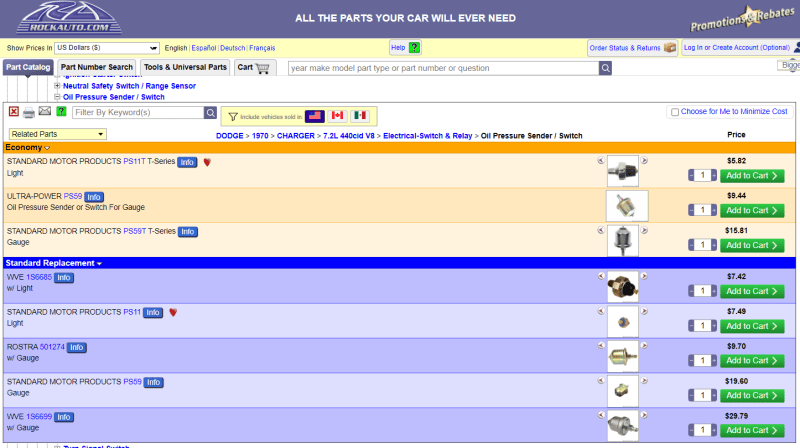Toggle the Mexico flag filter
The width and height of the screenshot is (800, 448).
360,116
